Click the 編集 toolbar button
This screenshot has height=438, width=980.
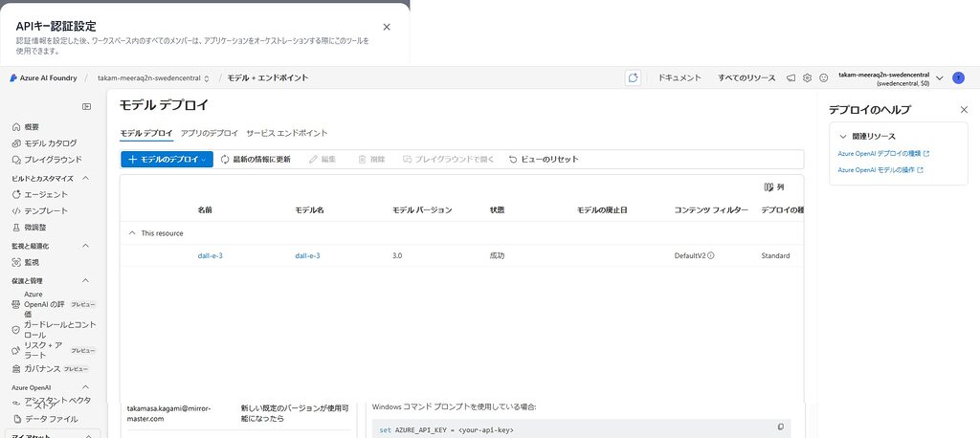point(323,160)
